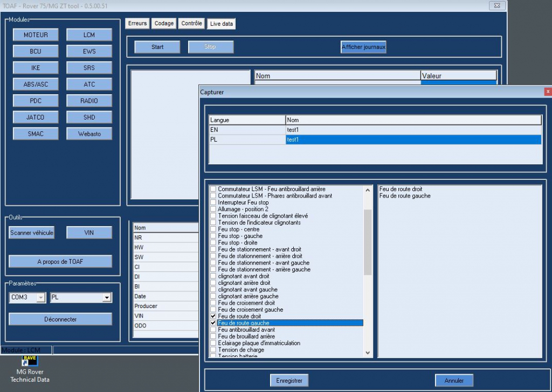Switch to the Erreurs tab
The width and height of the screenshot is (552, 392).
pos(137,24)
